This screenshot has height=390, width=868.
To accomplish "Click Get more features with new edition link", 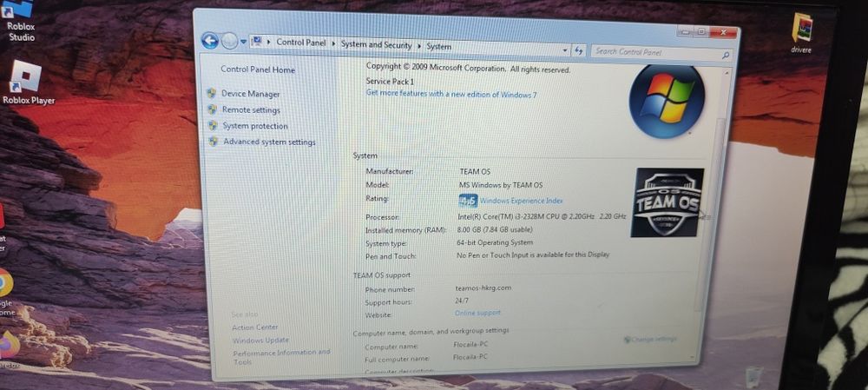I will pyautogui.click(x=451, y=94).
